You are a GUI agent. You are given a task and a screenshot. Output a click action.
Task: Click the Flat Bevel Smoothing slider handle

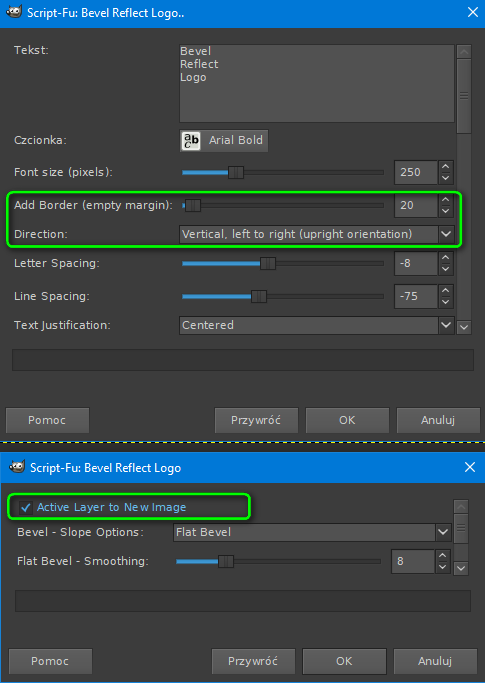click(226, 561)
